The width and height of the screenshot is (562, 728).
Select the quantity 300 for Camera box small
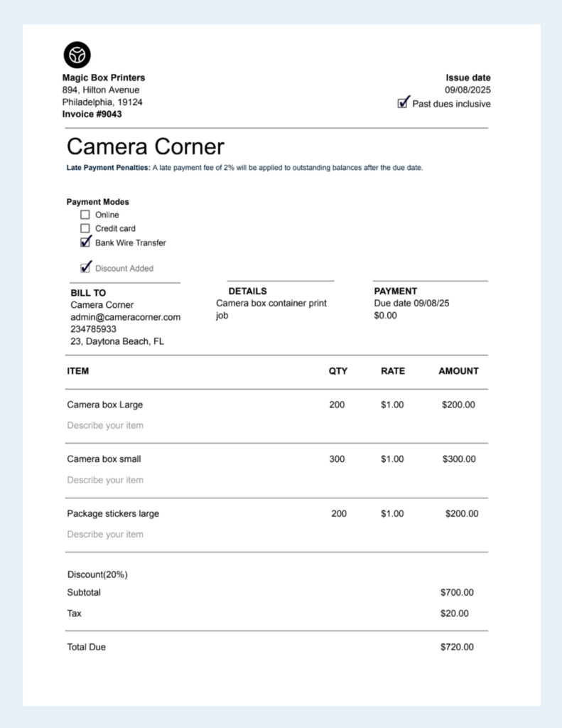tap(337, 459)
